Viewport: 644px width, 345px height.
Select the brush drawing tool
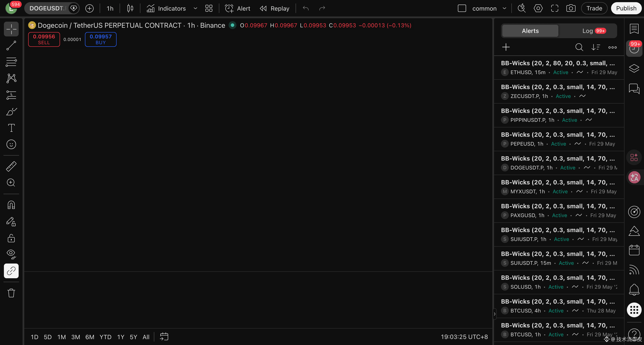(11, 112)
